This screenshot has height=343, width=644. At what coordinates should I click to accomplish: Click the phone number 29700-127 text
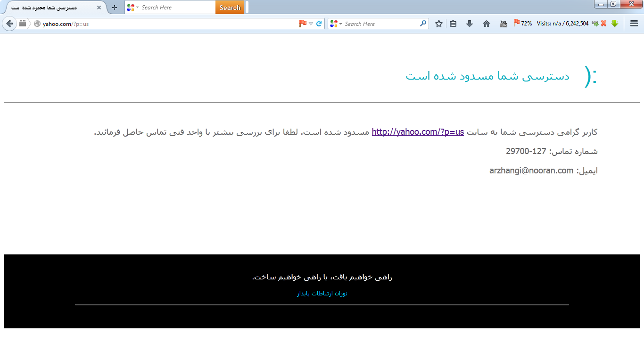(526, 151)
